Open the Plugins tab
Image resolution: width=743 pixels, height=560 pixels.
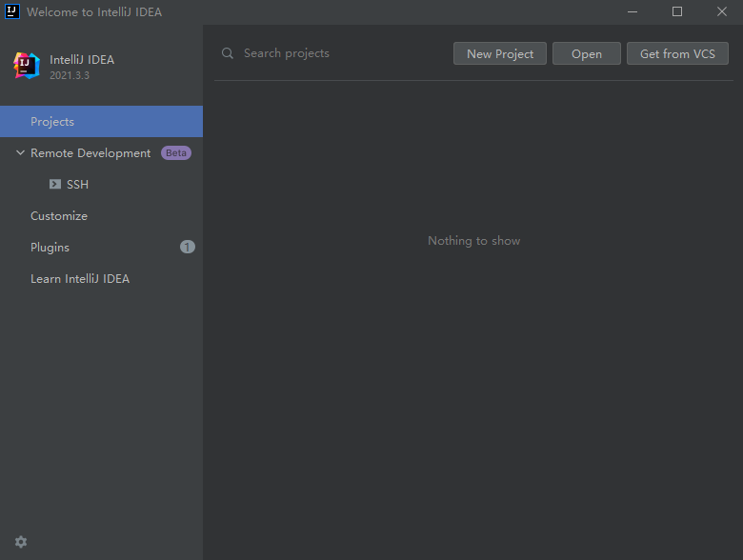[50, 247]
